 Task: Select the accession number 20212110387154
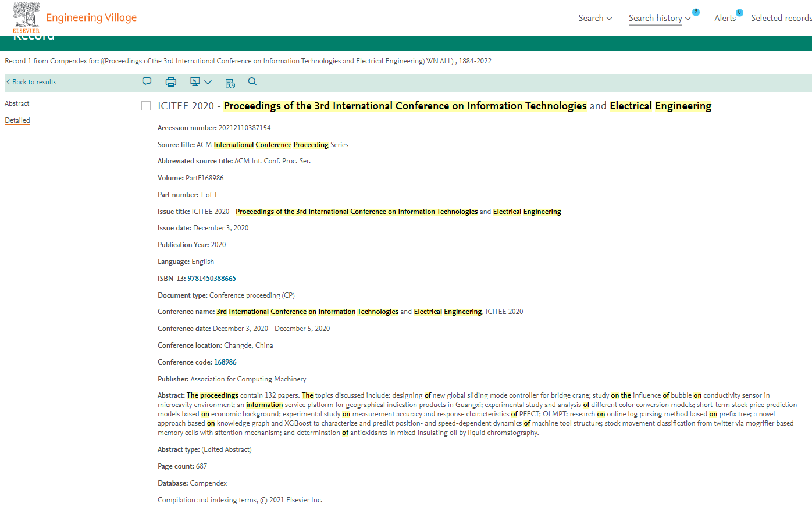pos(244,128)
